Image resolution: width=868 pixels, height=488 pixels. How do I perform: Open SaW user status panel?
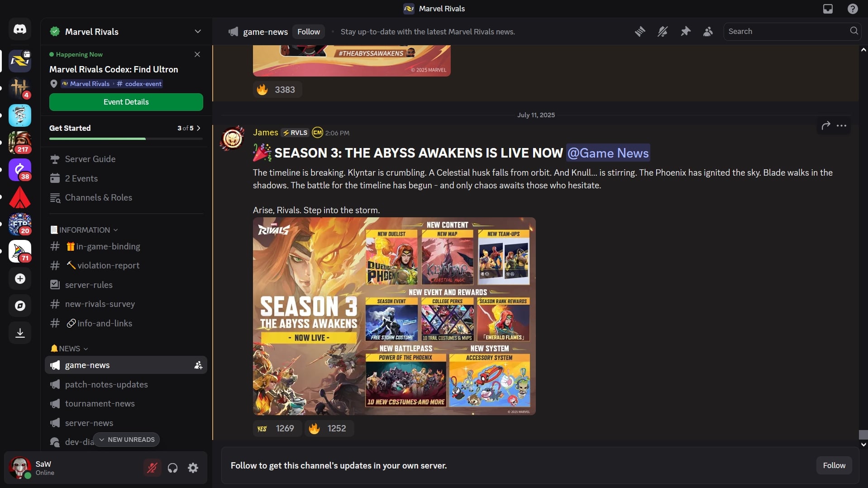(72, 468)
